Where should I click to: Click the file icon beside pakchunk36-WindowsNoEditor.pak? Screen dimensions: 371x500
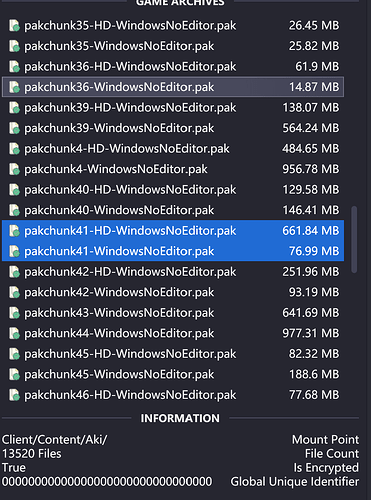14,87
